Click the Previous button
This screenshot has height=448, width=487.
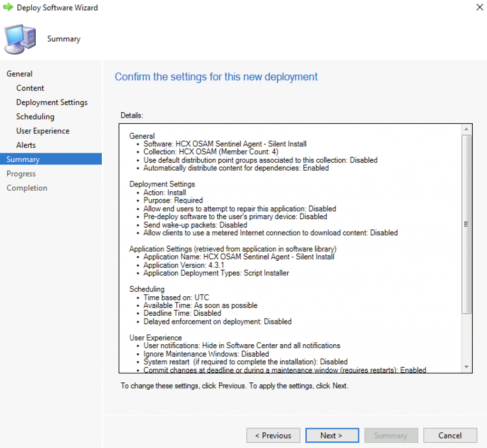(273, 435)
